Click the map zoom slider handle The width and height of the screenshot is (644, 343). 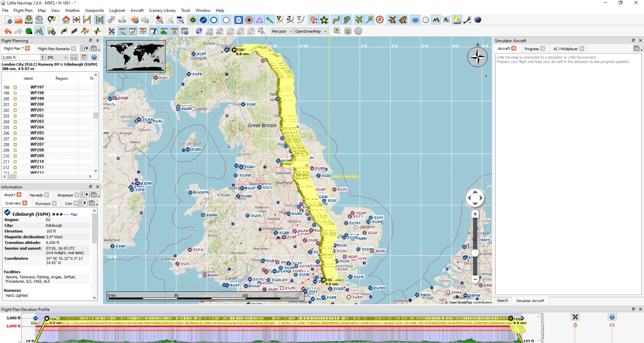(x=475, y=253)
